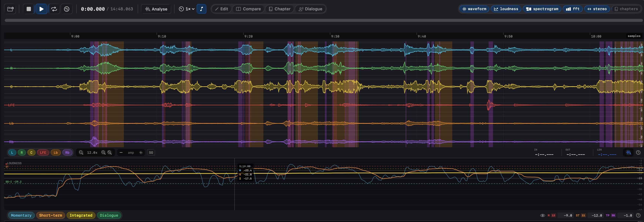Toggle the loudness view panel
This screenshot has height=222, width=644.
[x=506, y=9]
